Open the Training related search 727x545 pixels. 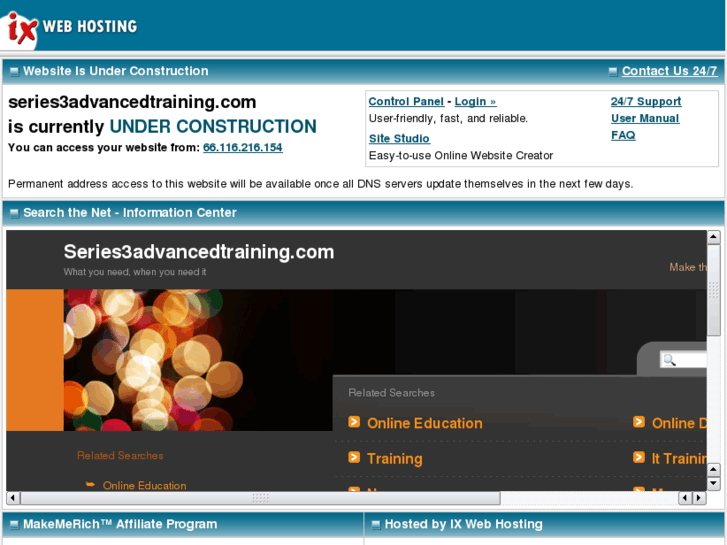[395, 459]
